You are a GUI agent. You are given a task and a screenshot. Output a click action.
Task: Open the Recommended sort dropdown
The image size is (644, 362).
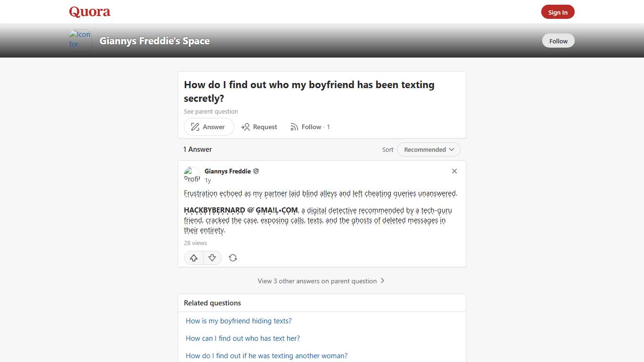click(x=428, y=149)
